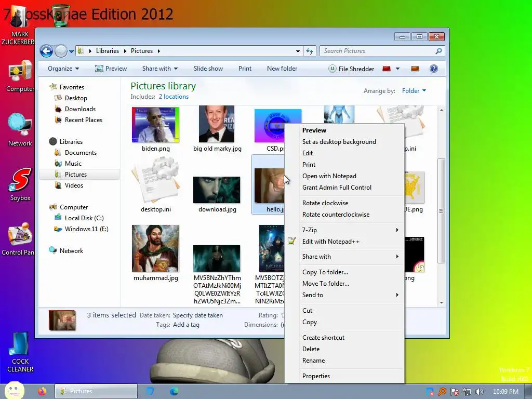The height and width of the screenshot is (399, 532).
Task: Refresh the Pictures folder view
Action: point(310,51)
